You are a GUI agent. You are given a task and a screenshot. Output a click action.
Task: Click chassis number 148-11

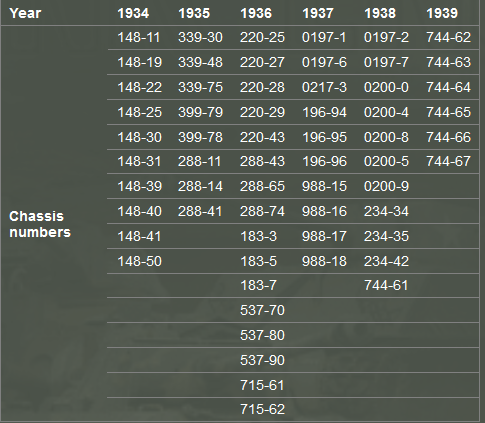pos(139,37)
